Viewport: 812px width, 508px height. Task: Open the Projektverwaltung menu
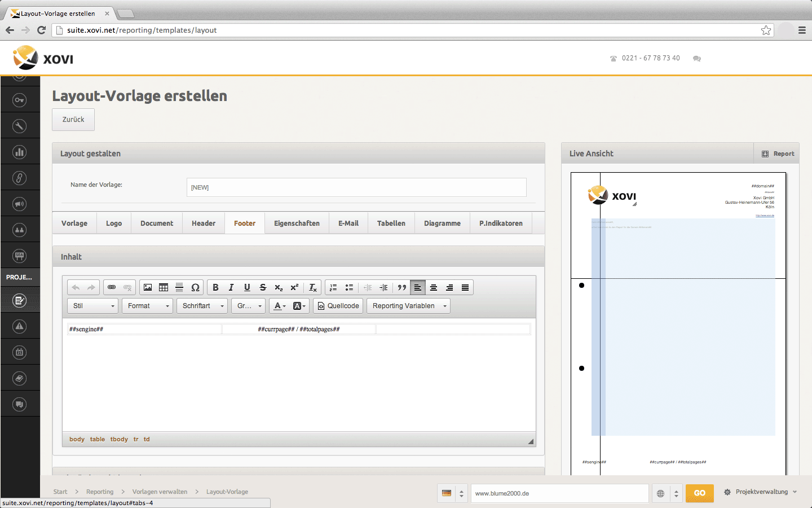tap(761, 492)
